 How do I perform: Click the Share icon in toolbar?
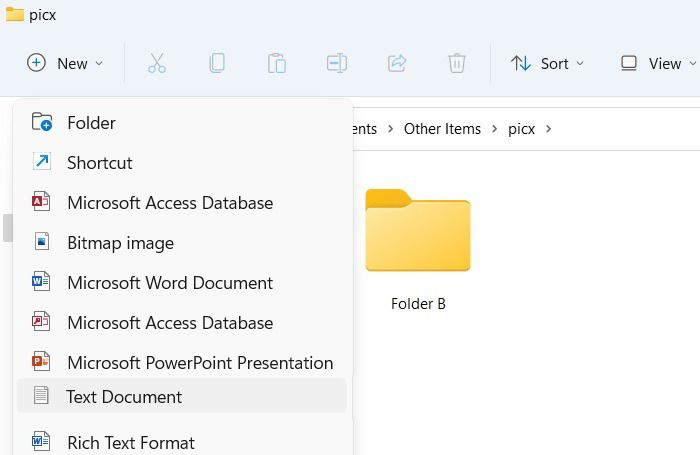tap(397, 63)
